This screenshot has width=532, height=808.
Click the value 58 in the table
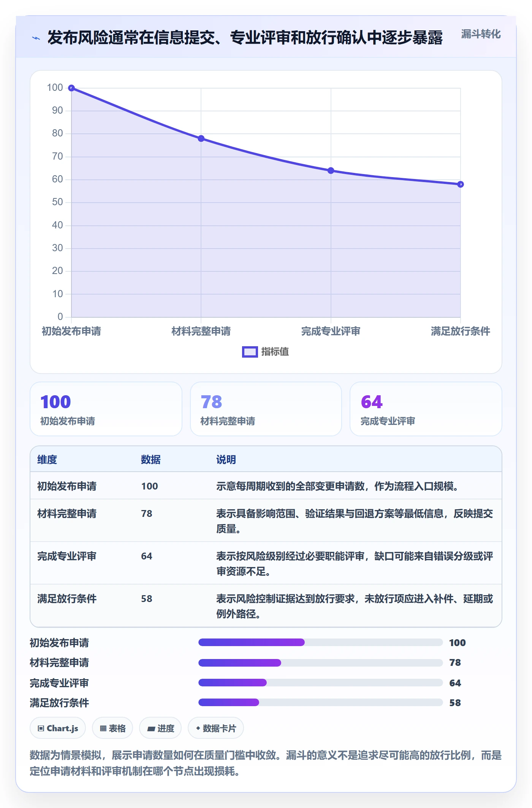pos(147,599)
